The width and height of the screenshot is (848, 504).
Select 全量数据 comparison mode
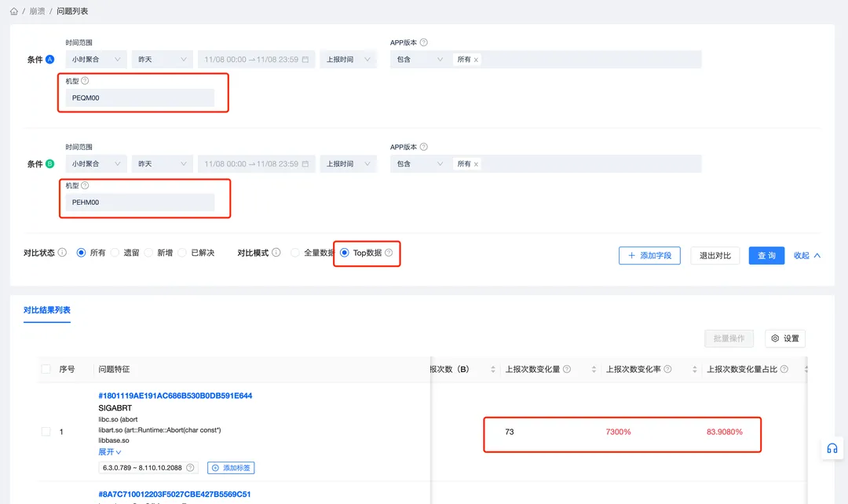click(x=295, y=253)
